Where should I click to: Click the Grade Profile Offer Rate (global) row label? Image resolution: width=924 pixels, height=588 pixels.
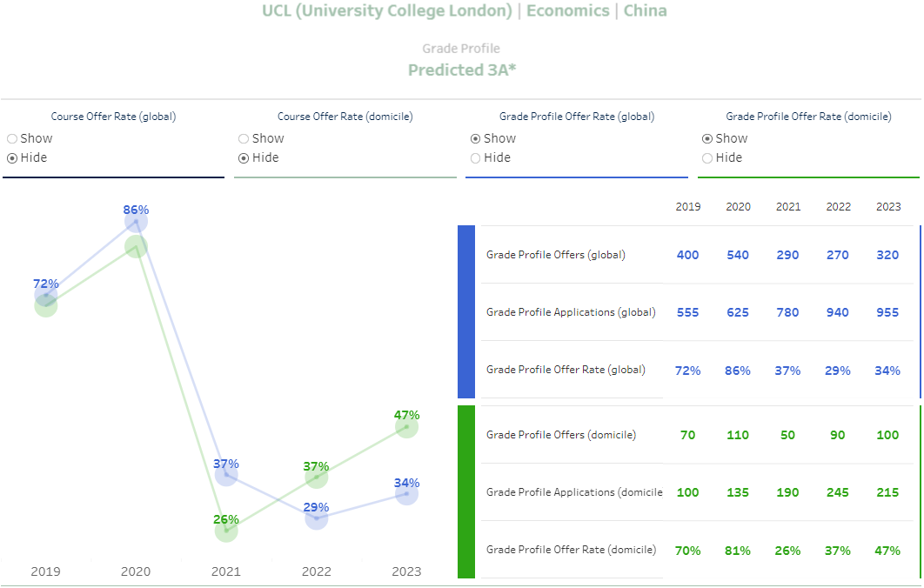click(x=566, y=370)
